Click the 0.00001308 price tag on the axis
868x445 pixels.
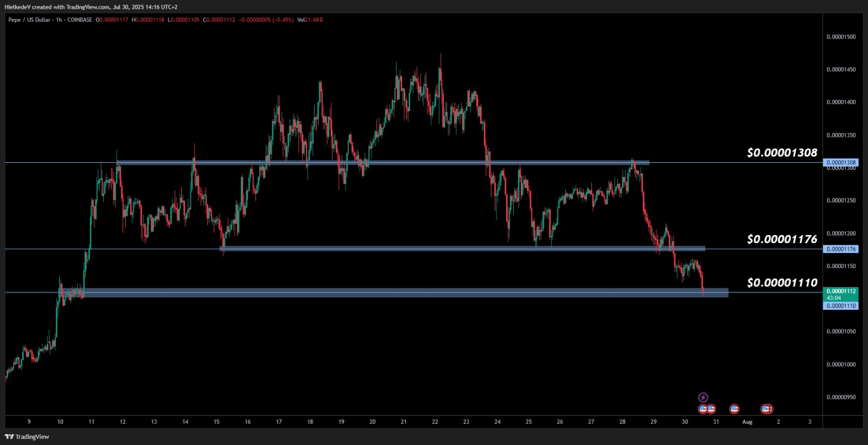840,163
